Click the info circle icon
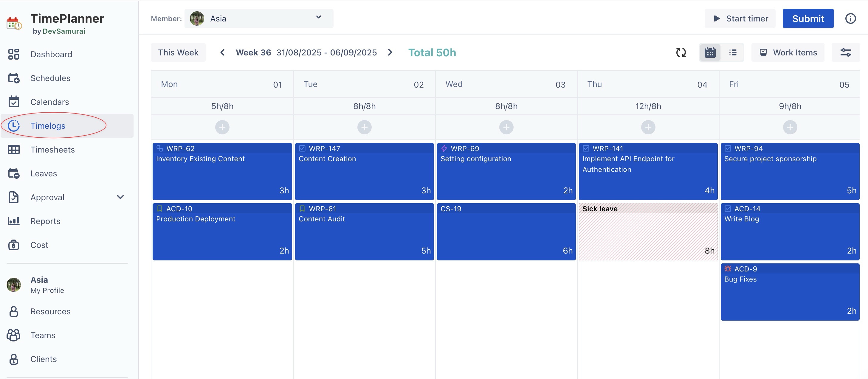Viewport: 868px width, 379px height. point(850,18)
